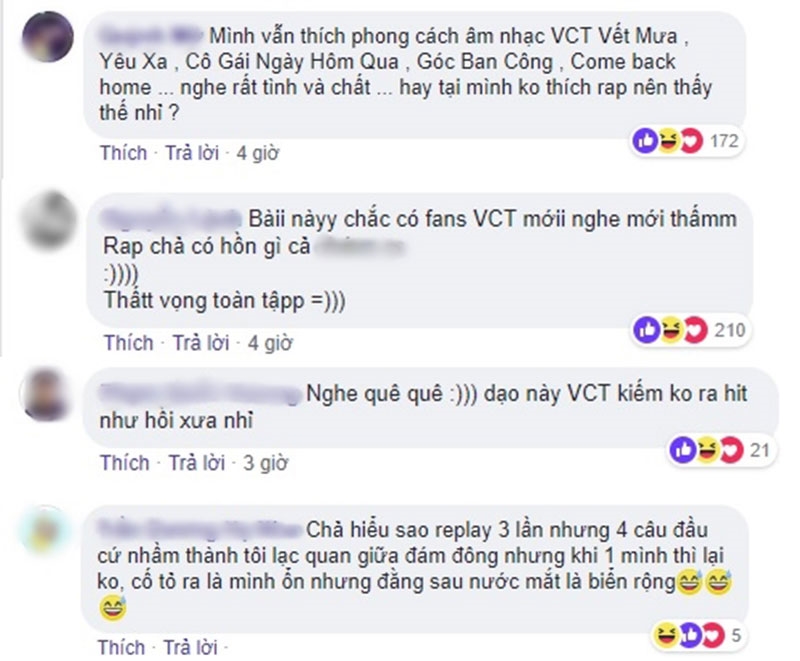The image size is (800, 661).
Task: Open reaction count 172 list
Action: (724, 141)
